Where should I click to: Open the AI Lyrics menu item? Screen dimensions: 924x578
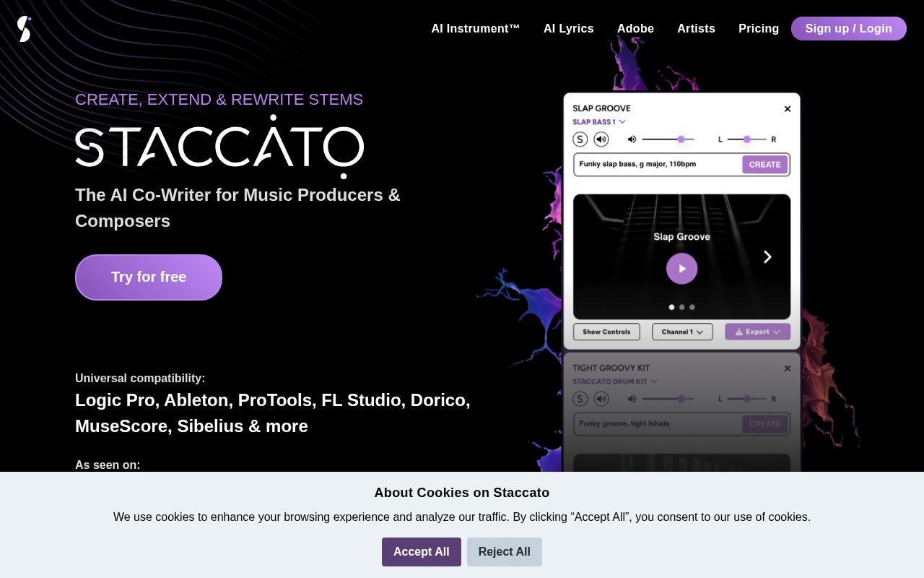pos(568,28)
